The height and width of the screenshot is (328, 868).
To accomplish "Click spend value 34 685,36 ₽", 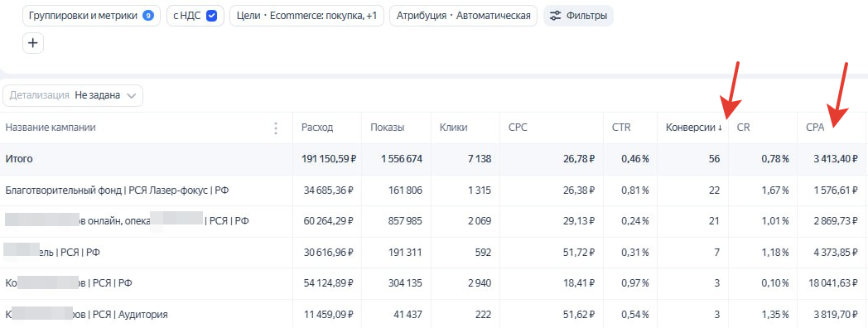I will [329, 191].
